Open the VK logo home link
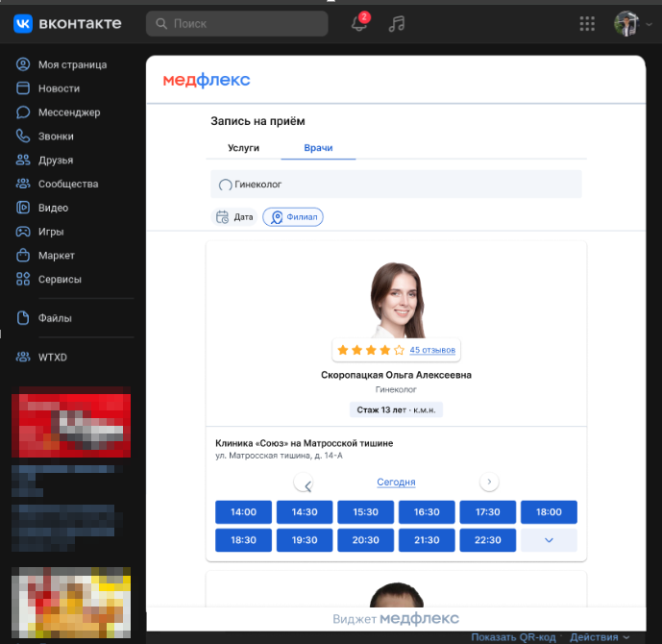Screen dimensions: 662x644 67,23
